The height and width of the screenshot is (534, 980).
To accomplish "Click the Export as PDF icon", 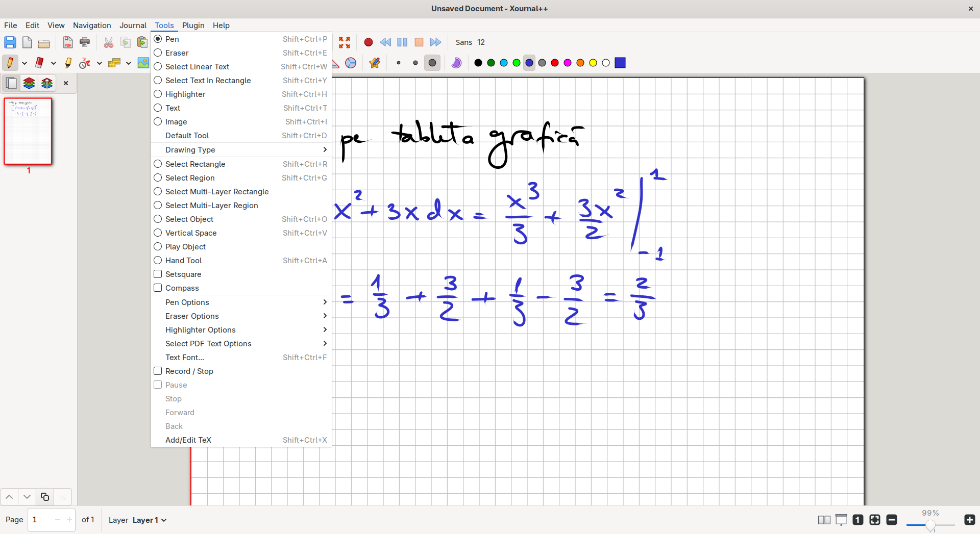I will point(68,42).
